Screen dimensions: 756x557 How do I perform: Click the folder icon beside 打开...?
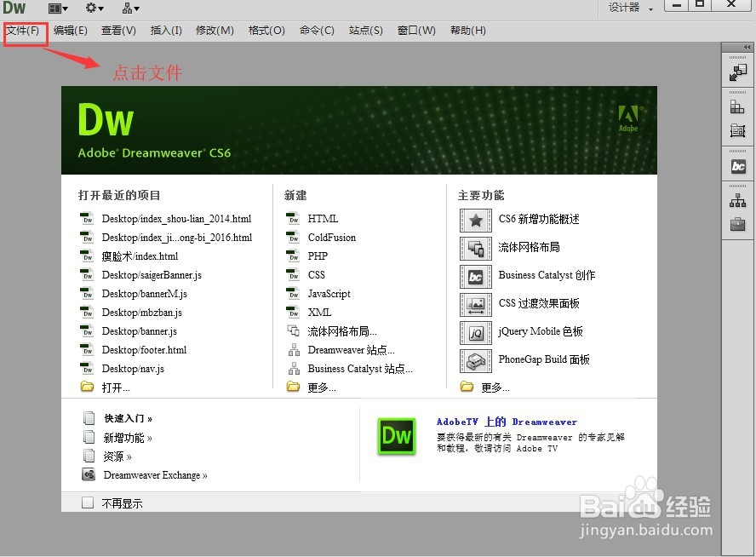[88, 387]
